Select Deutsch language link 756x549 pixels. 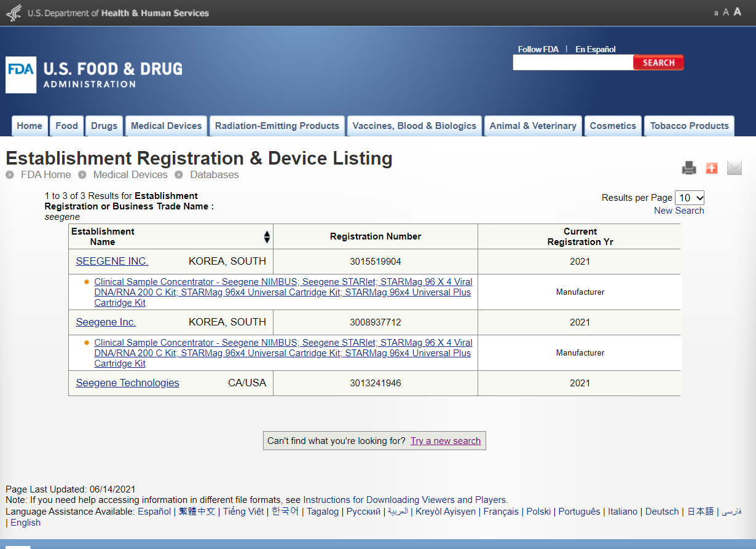pyautogui.click(x=662, y=512)
